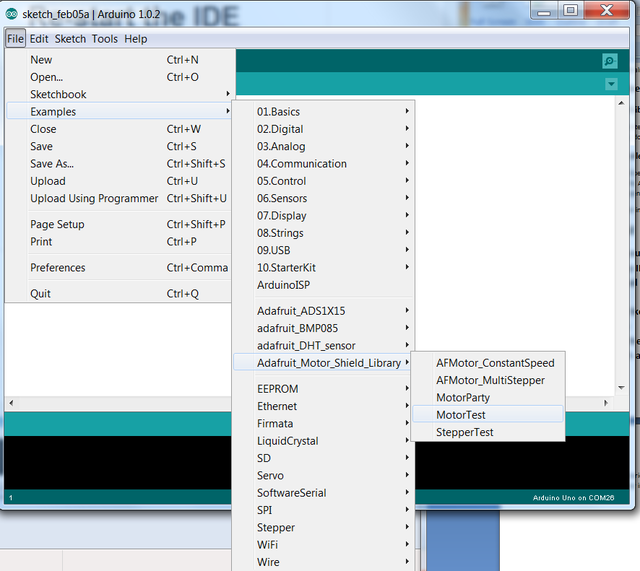
Task: Open the Tools menu
Action: coord(104,39)
